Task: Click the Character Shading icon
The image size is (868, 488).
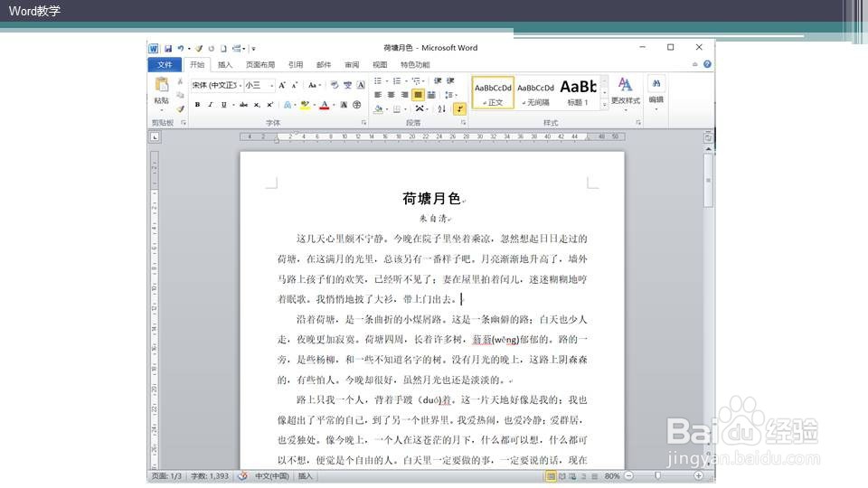Action: [344, 105]
